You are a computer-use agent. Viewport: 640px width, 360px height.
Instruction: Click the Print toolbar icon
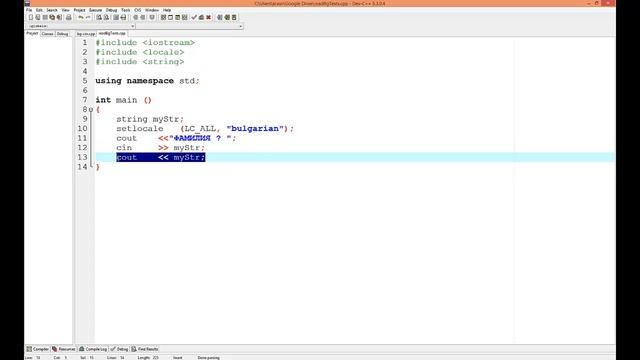pyautogui.click(x=69, y=17)
